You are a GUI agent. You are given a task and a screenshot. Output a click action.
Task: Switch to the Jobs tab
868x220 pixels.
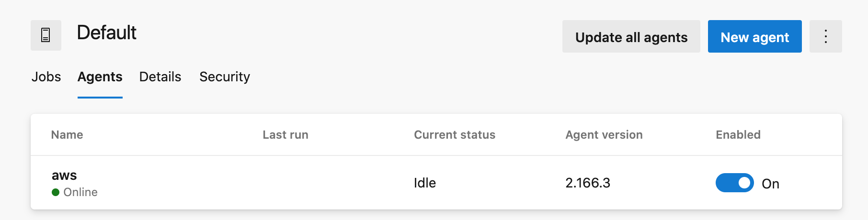point(46,77)
